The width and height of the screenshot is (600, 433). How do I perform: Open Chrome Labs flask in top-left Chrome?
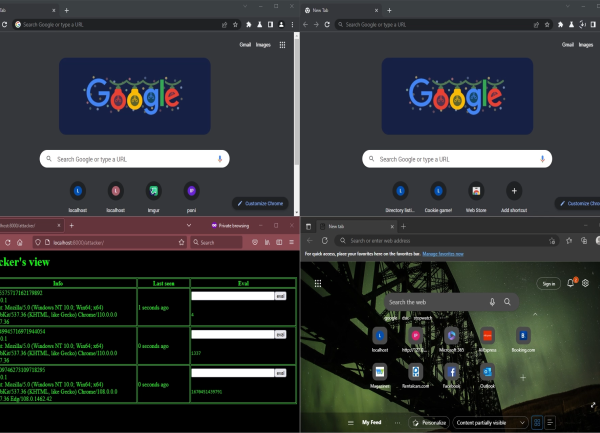pos(259,24)
